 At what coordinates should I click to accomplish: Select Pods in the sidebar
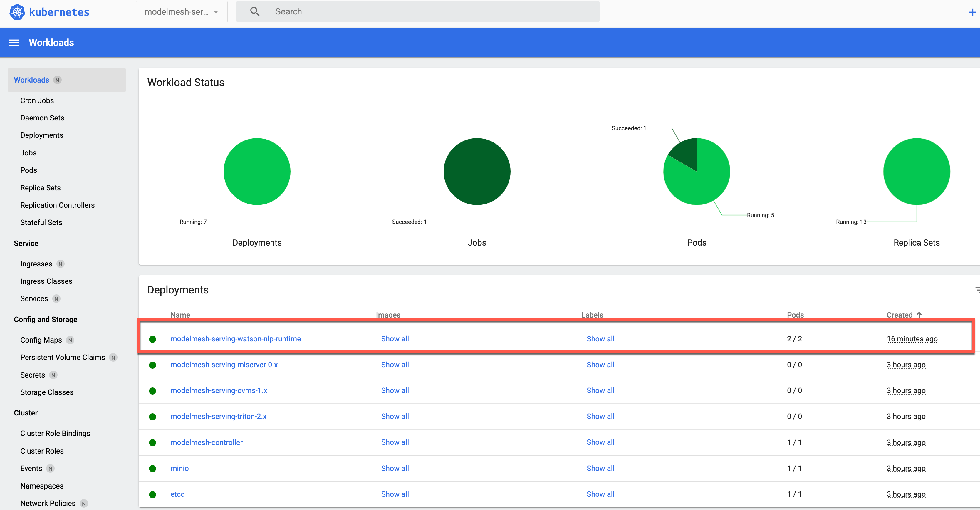click(28, 170)
